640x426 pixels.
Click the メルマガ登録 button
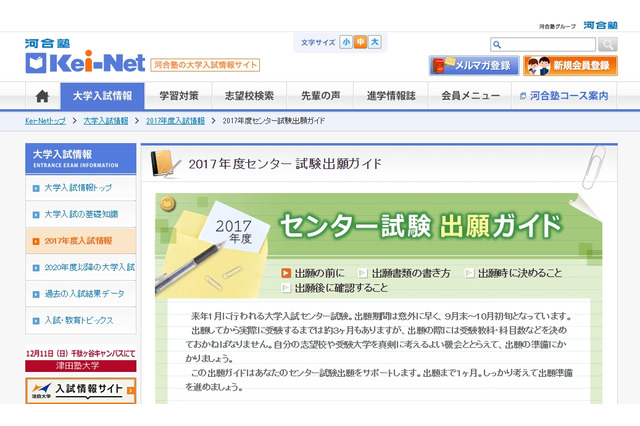click(x=474, y=65)
